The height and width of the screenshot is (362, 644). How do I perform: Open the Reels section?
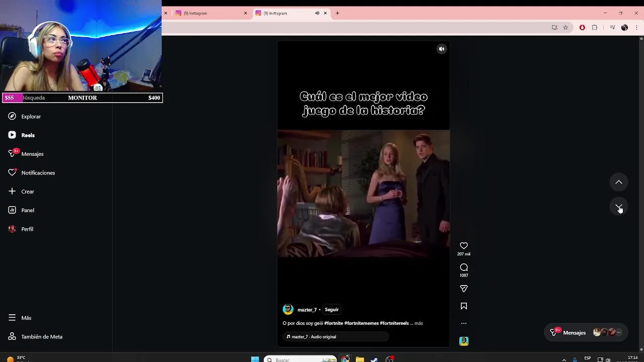click(21, 135)
